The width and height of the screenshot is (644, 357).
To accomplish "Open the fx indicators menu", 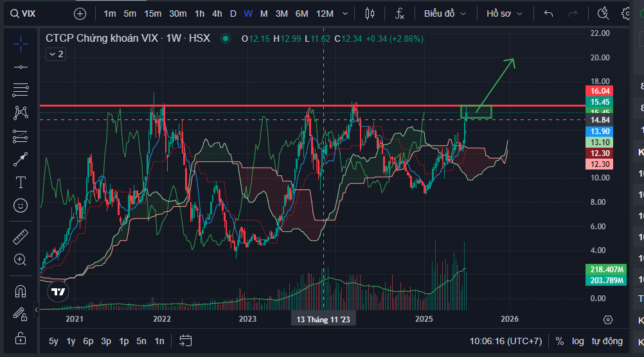I will click(x=400, y=13).
